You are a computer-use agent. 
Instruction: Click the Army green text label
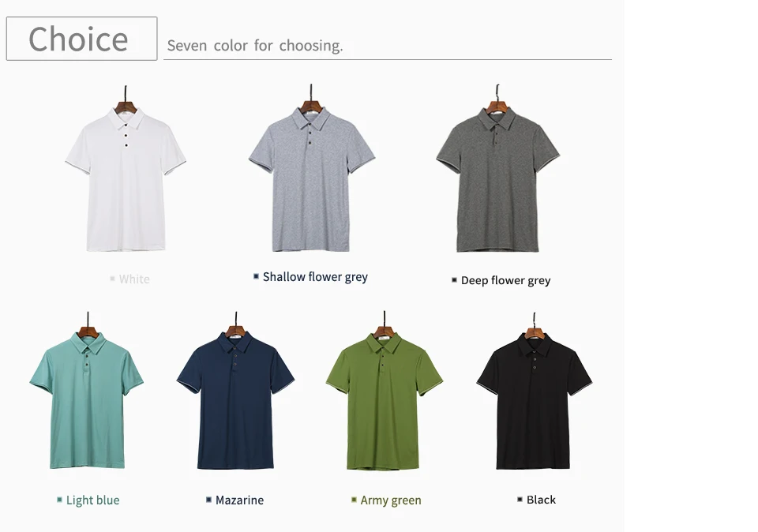[391, 500]
